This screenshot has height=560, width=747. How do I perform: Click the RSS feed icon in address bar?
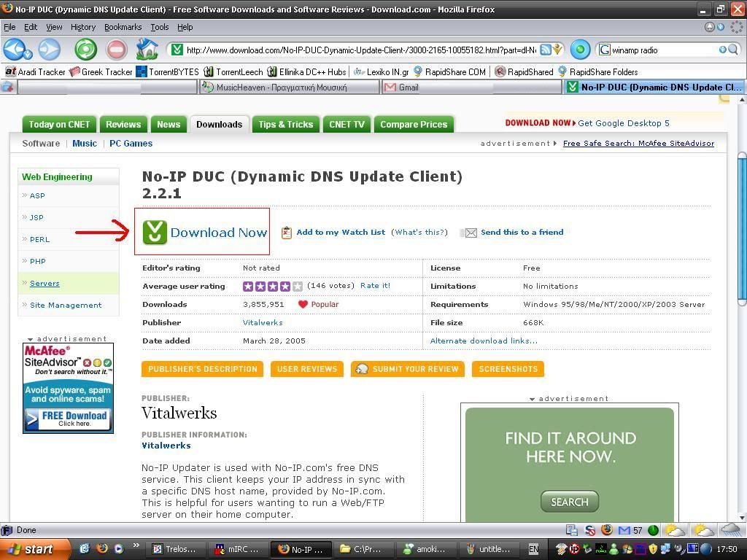click(x=545, y=50)
